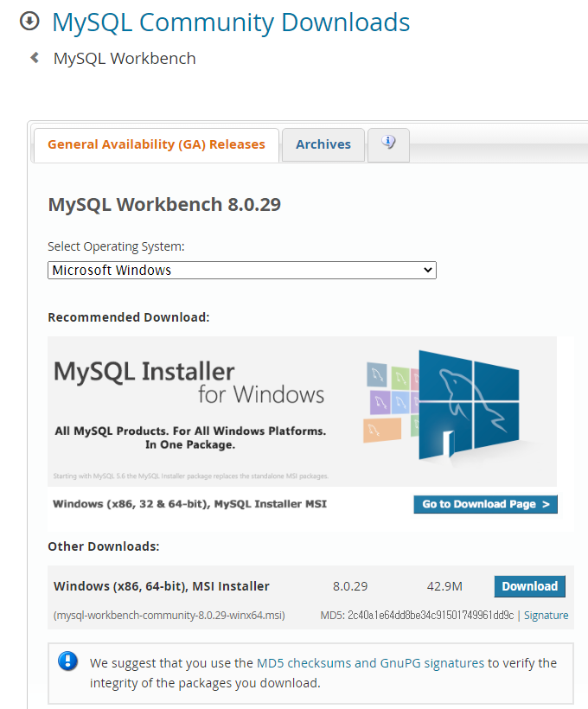Download the Windows 64-bit MSI Installer
This screenshot has width=588, height=709.
(x=529, y=586)
